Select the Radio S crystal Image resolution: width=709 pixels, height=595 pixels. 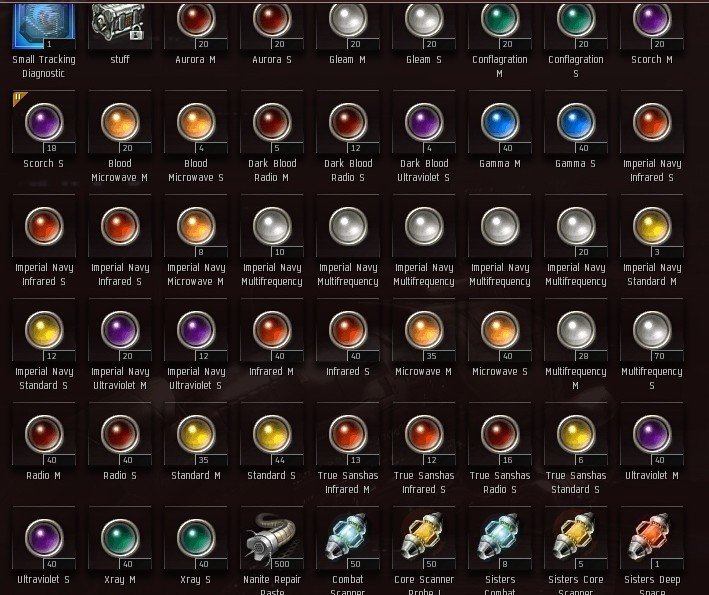(120, 434)
